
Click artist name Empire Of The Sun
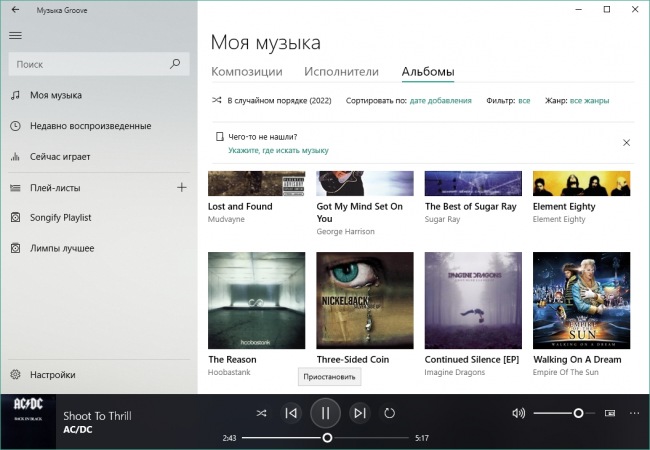point(565,372)
